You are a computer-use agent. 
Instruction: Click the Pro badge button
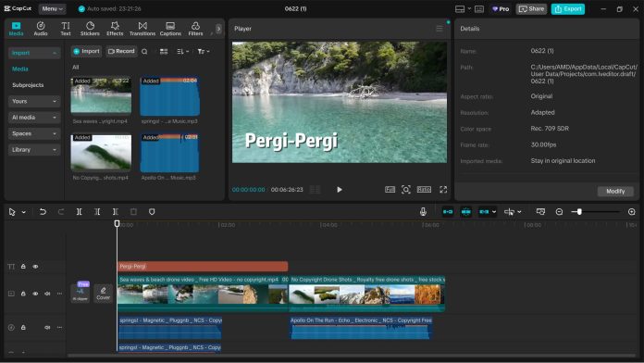(501, 8)
